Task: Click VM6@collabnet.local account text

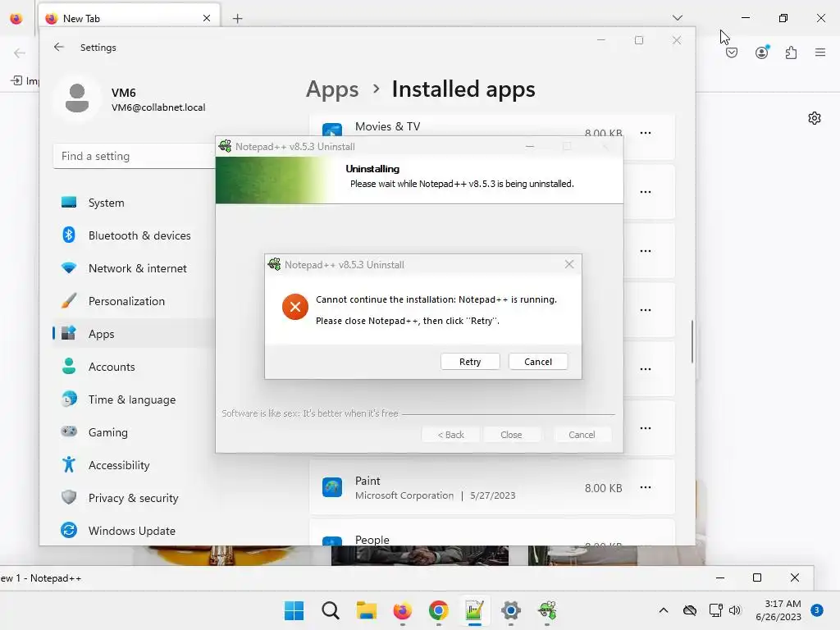Action: point(158,107)
